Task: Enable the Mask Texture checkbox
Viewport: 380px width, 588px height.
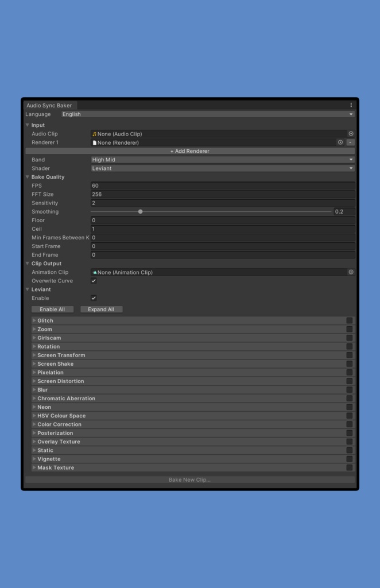Action: (x=349, y=467)
